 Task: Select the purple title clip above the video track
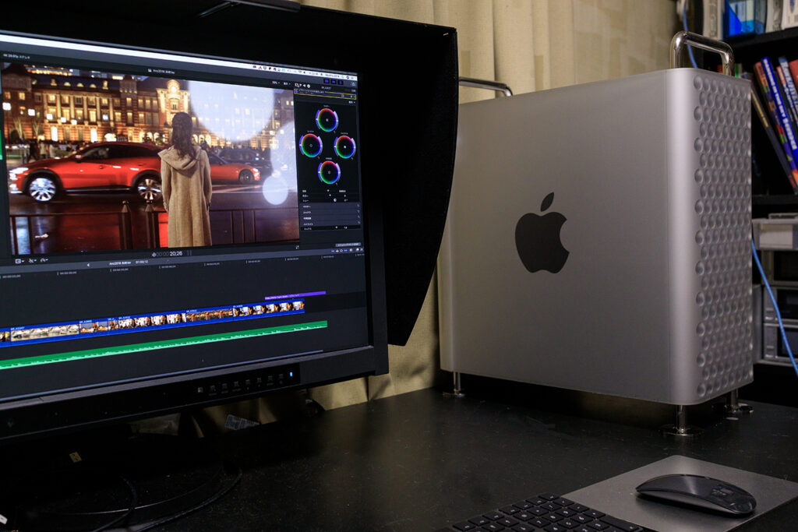click(x=295, y=295)
